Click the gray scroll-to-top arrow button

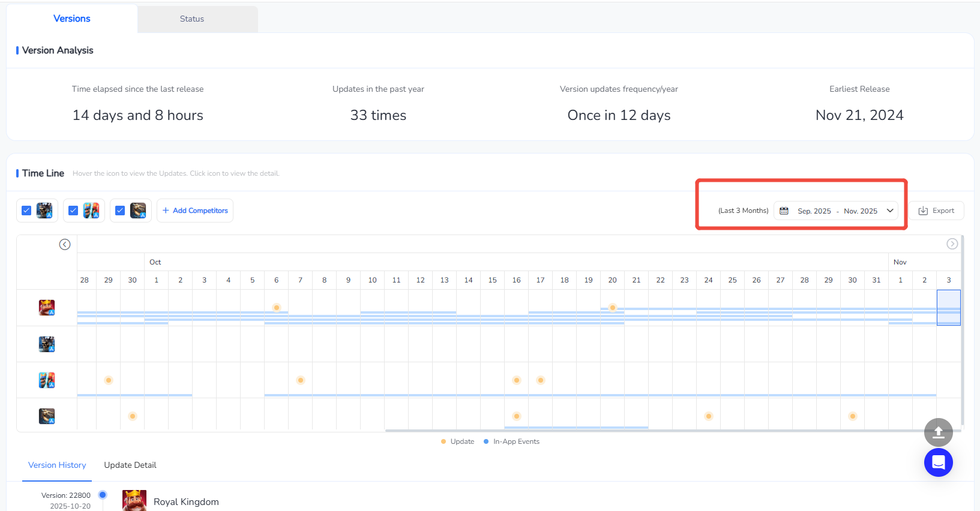tap(938, 432)
